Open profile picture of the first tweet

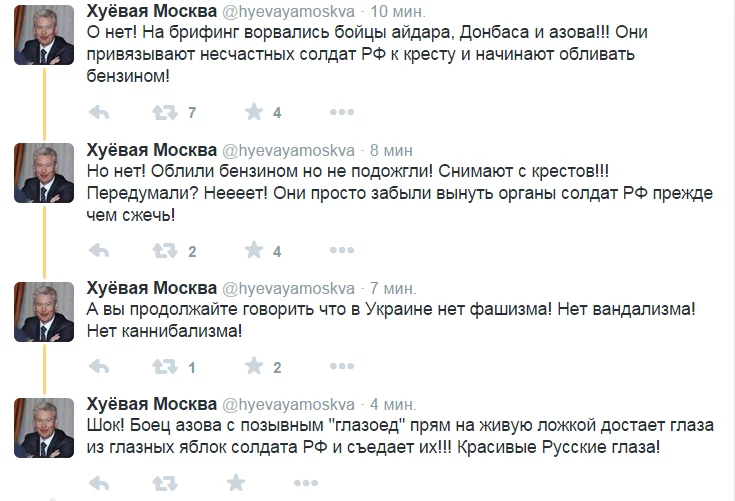tap(44, 41)
